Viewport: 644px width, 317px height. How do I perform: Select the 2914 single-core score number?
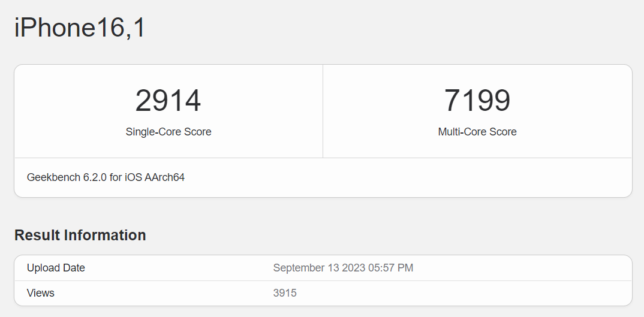168,101
